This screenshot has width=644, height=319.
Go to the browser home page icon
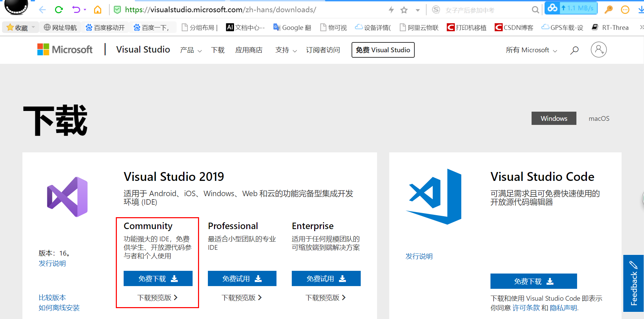pos(97,10)
